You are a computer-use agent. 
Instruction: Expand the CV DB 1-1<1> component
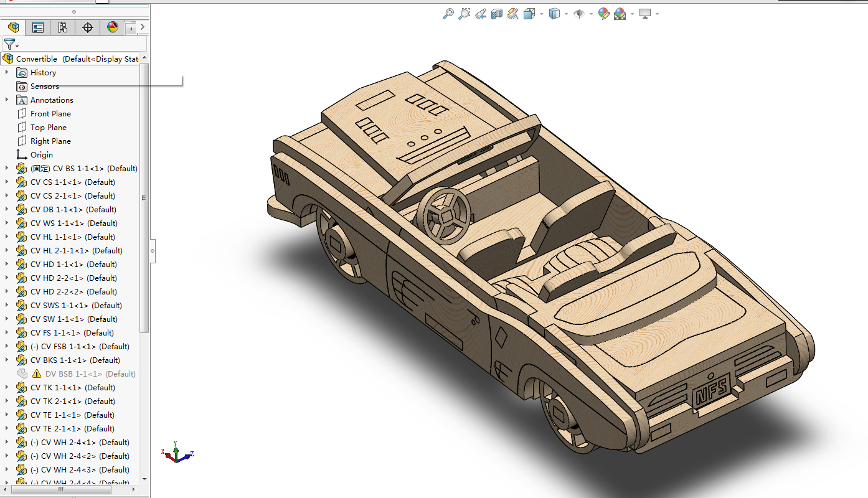click(7, 209)
